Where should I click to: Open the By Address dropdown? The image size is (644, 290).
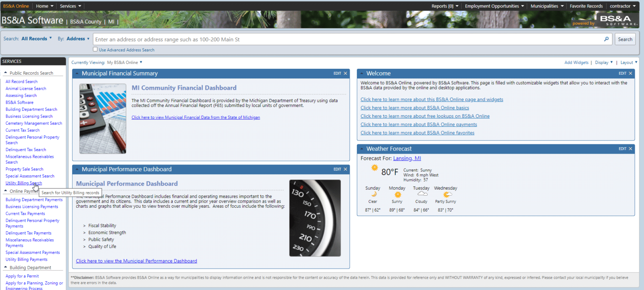[x=78, y=39]
